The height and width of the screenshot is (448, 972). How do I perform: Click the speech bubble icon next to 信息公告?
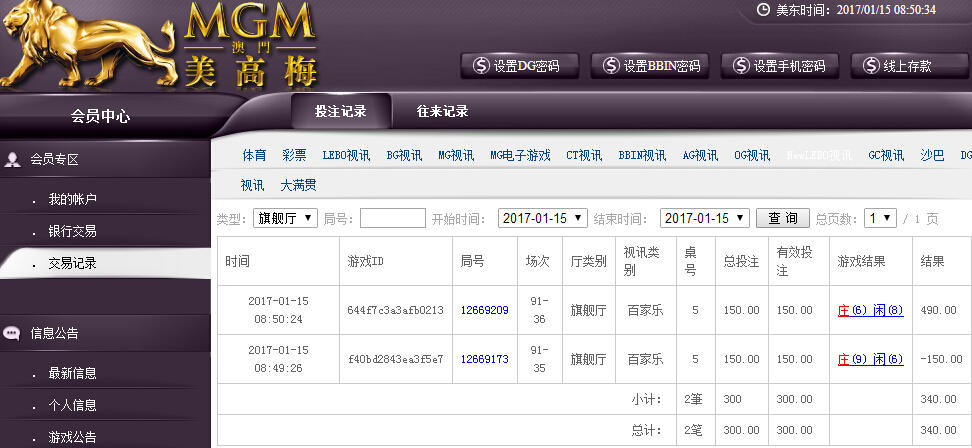click(x=11, y=333)
